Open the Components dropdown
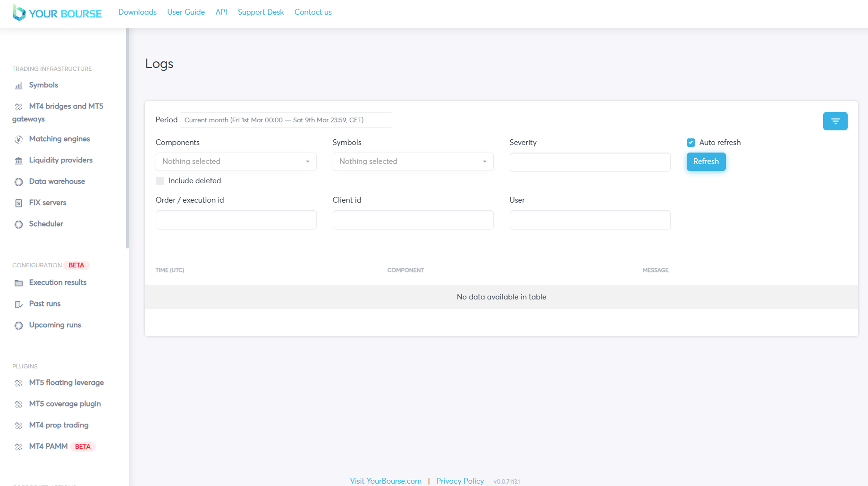Screen dimensions: 868x486 [x=236, y=162]
